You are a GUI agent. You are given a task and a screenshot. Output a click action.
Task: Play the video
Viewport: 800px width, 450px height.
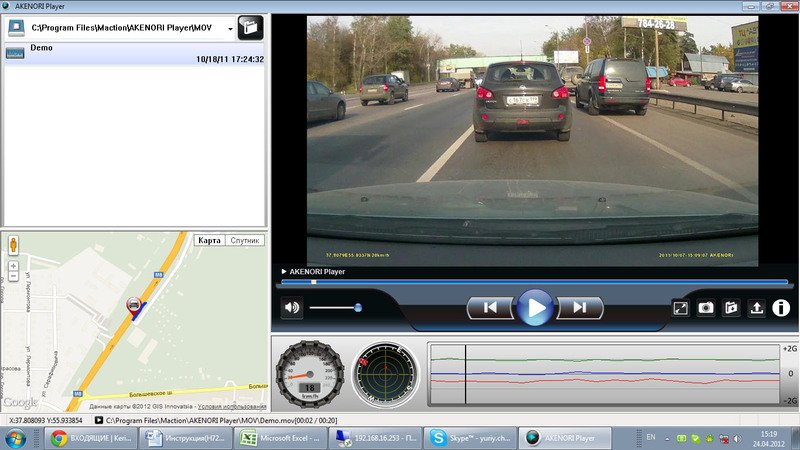pos(535,308)
